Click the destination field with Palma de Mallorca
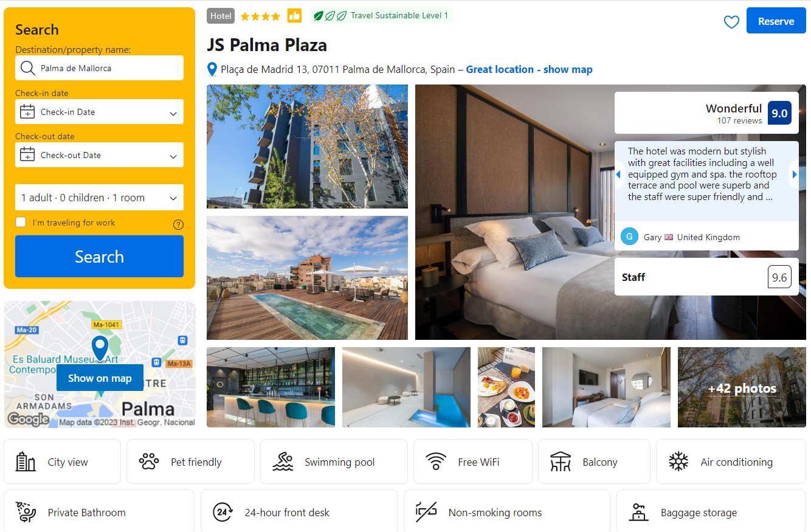 (99, 68)
